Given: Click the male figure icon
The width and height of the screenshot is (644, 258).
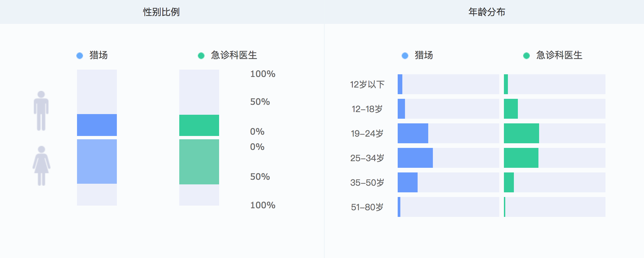Looking at the screenshot, I should [41, 111].
